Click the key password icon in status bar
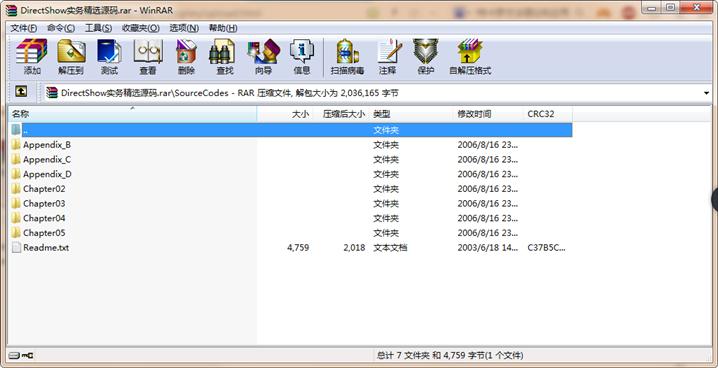Image resolution: width=718 pixels, height=368 pixels. tap(27, 355)
